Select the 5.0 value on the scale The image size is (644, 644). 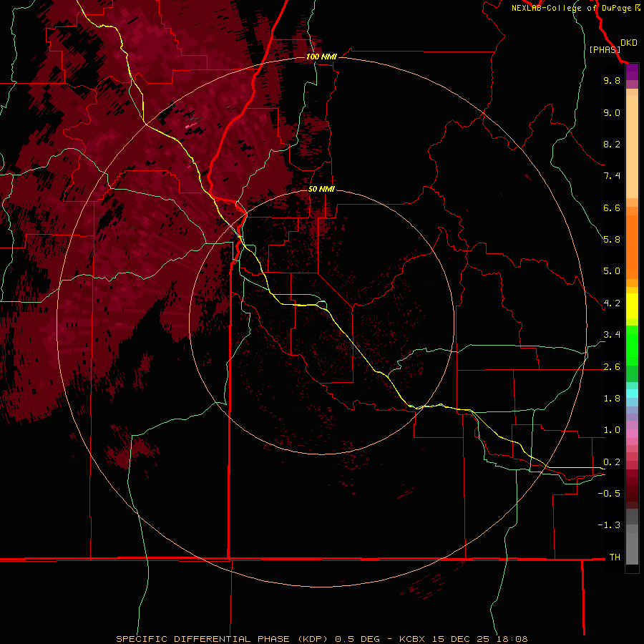coord(612,271)
